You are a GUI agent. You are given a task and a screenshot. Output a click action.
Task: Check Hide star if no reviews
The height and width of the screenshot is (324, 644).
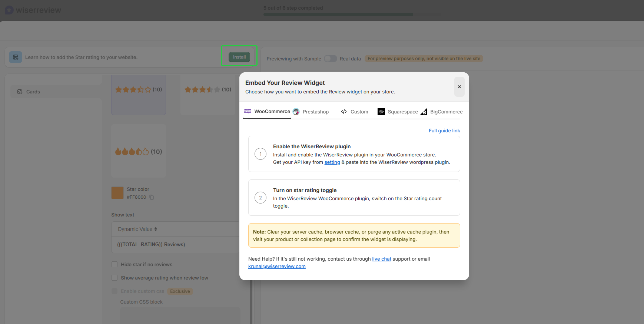point(114,264)
